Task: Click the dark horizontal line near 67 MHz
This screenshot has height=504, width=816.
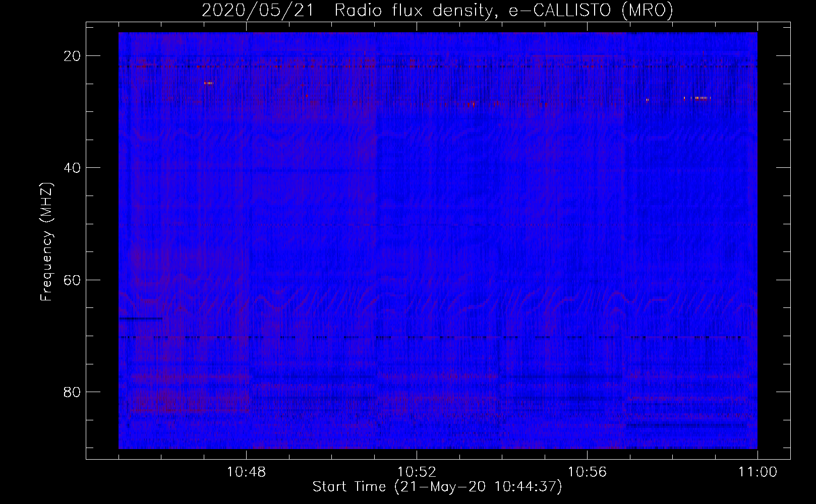Action: pyautogui.click(x=141, y=319)
